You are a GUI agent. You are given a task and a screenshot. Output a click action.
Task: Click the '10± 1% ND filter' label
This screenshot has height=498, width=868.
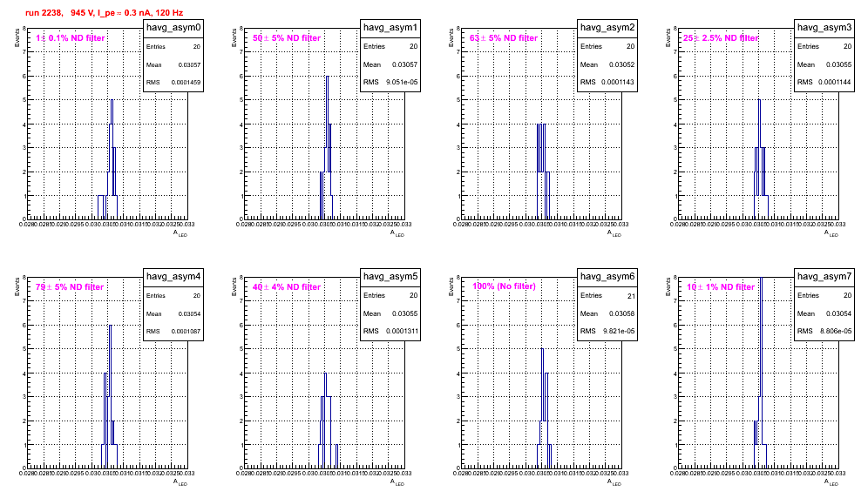click(721, 287)
